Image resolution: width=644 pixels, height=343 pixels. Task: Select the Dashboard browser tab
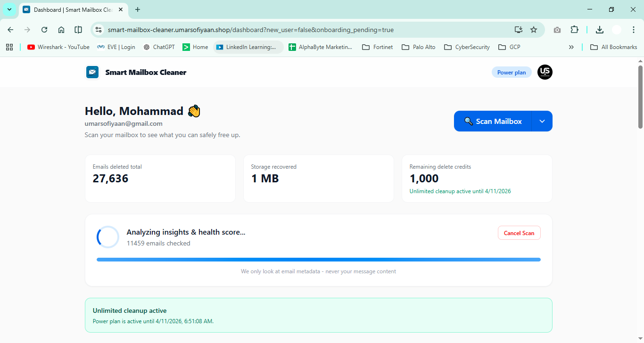tap(73, 9)
